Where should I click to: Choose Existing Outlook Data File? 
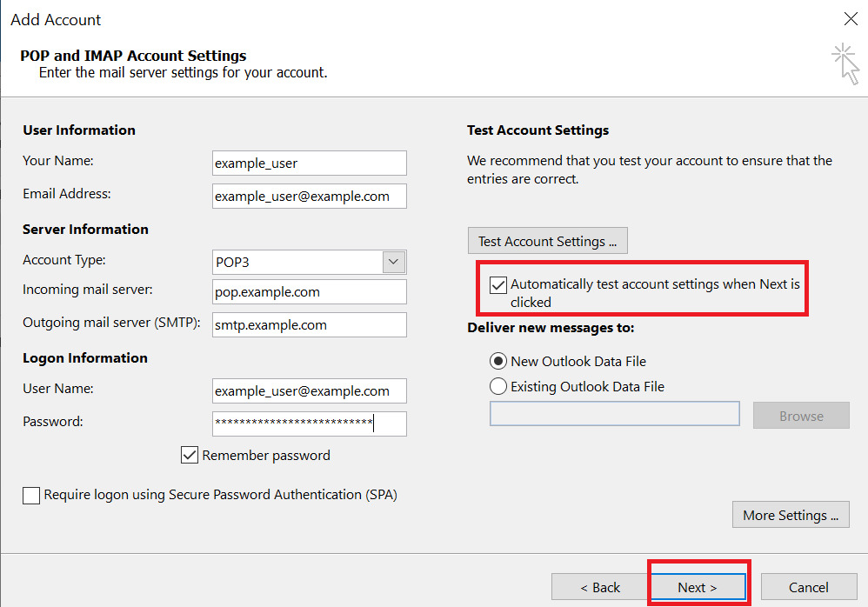(498, 386)
